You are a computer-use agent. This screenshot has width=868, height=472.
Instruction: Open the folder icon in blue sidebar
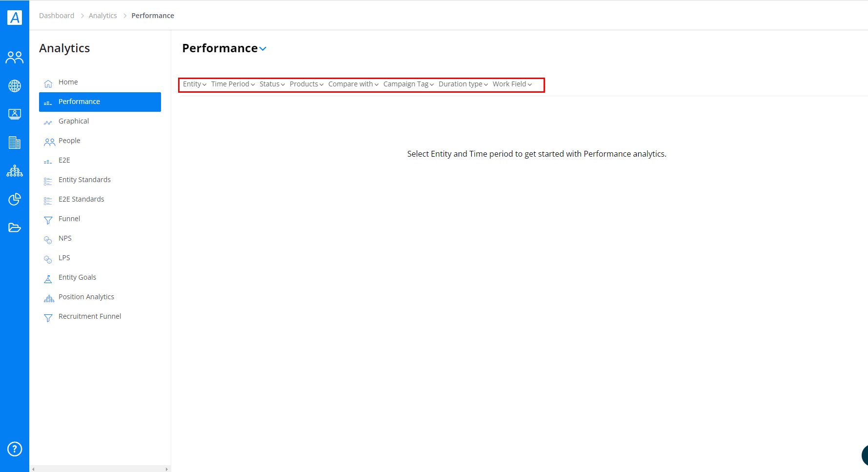point(15,227)
